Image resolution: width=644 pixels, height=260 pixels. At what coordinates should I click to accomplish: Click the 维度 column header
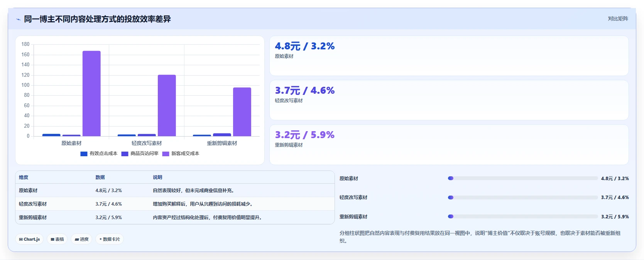tap(24, 177)
